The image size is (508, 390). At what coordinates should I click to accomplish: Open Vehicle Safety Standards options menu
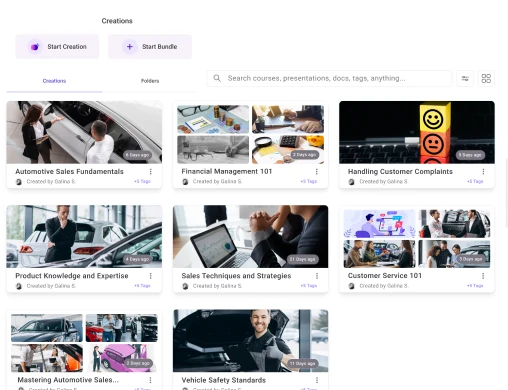317,380
